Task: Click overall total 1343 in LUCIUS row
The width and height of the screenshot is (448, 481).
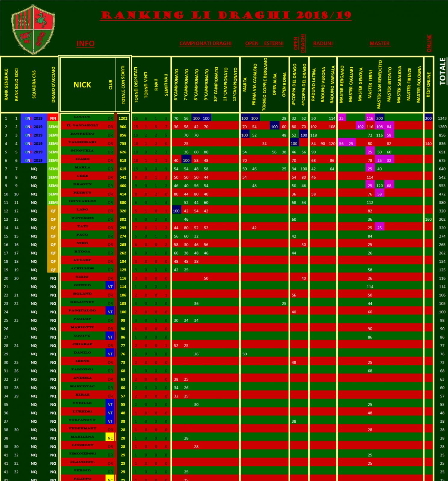Action: click(442, 118)
